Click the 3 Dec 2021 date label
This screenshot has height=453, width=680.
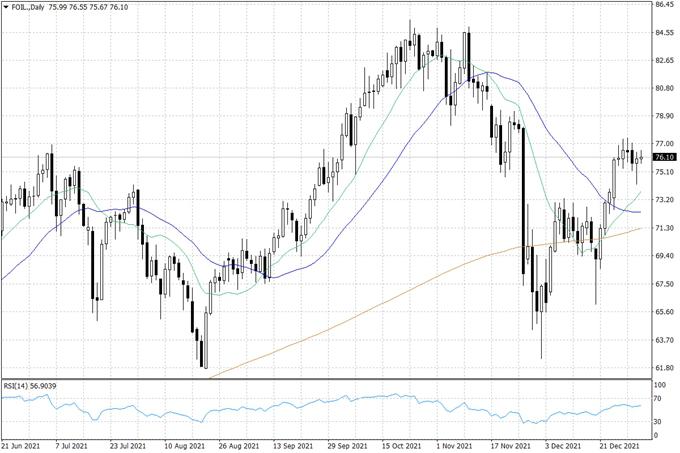point(565,447)
